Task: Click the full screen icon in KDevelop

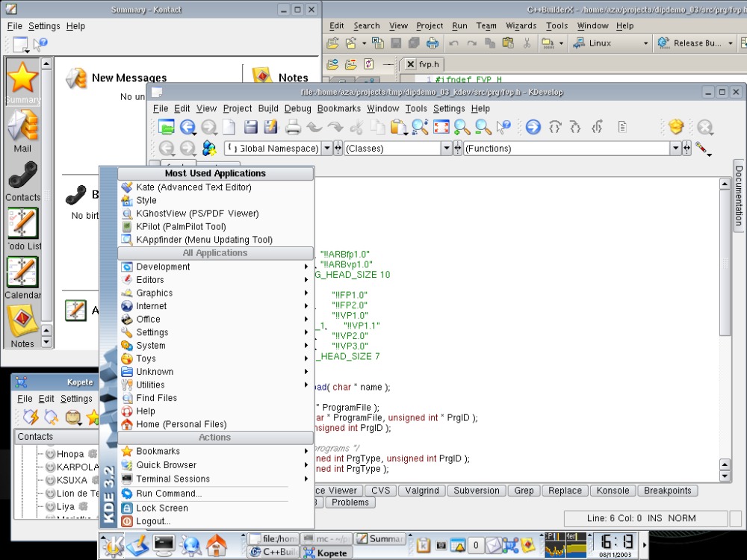Action: coord(441,127)
